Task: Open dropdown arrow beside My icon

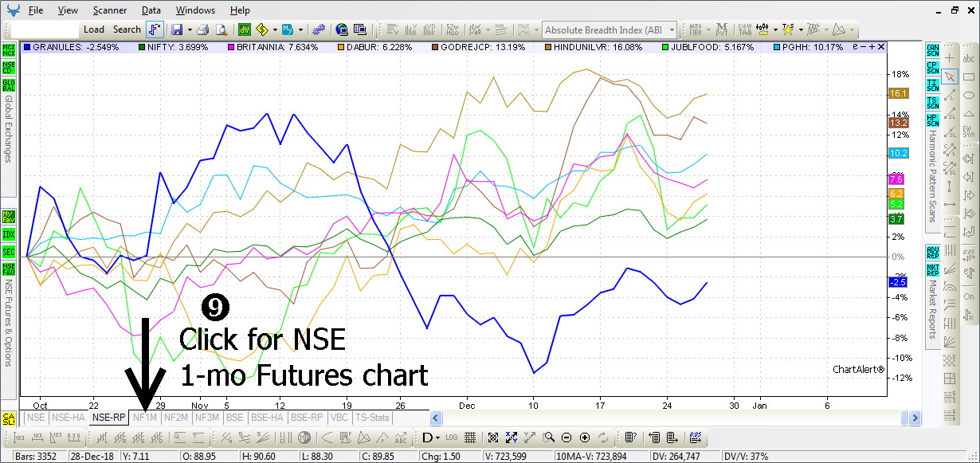Action: [x=300, y=29]
